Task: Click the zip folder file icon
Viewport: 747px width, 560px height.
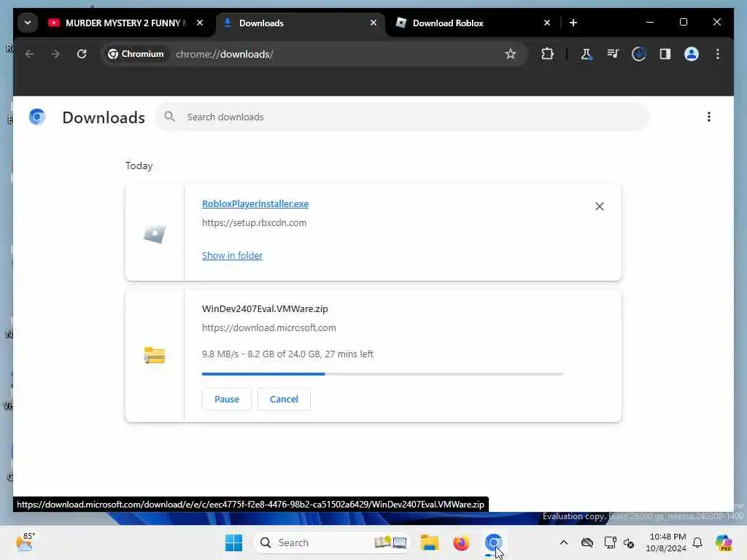Action: click(155, 356)
